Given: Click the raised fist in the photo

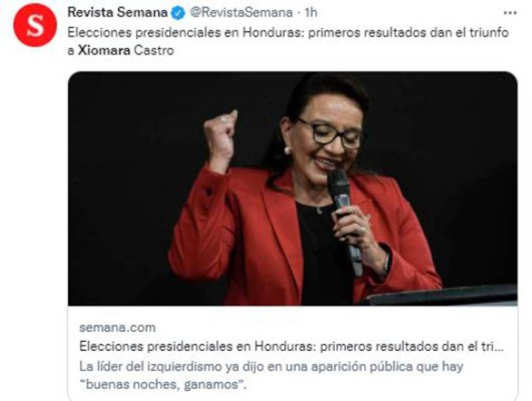Looking at the screenshot, I should (221, 136).
